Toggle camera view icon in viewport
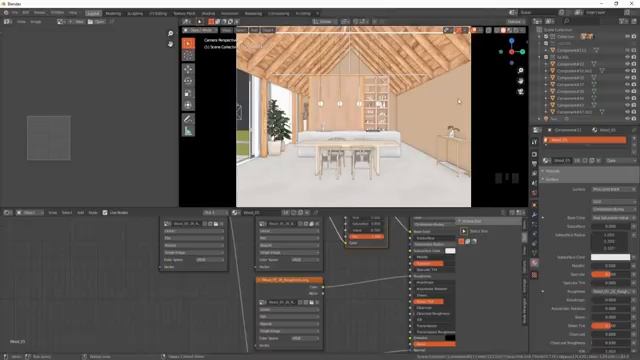 pos(520,92)
